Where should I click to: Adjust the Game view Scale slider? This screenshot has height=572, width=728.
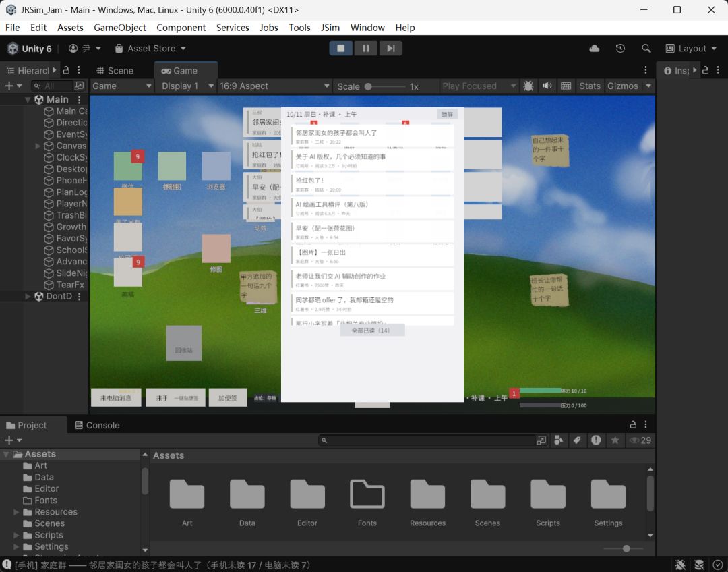[x=385, y=86]
